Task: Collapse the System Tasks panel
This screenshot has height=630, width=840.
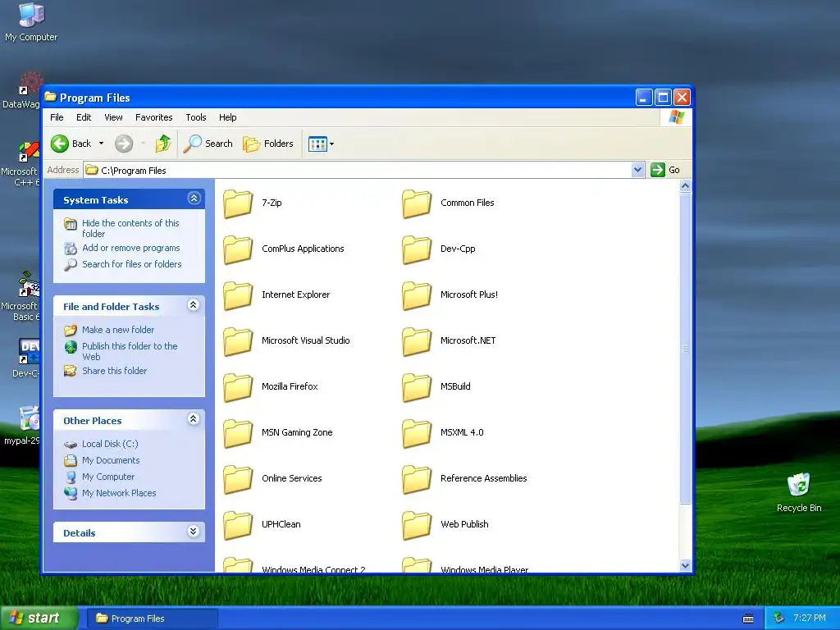Action: (194, 199)
